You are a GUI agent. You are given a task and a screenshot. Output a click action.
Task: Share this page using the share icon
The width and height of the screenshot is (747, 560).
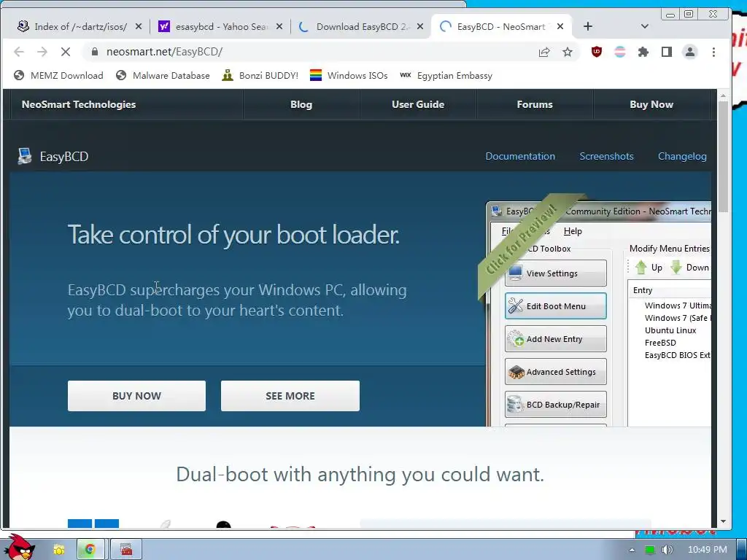click(544, 52)
